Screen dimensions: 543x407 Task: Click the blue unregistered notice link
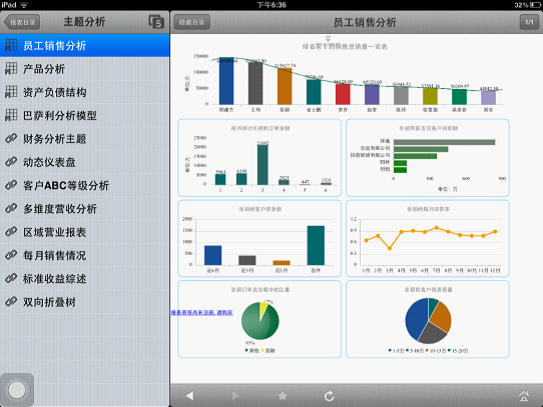pyautogui.click(x=202, y=312)
